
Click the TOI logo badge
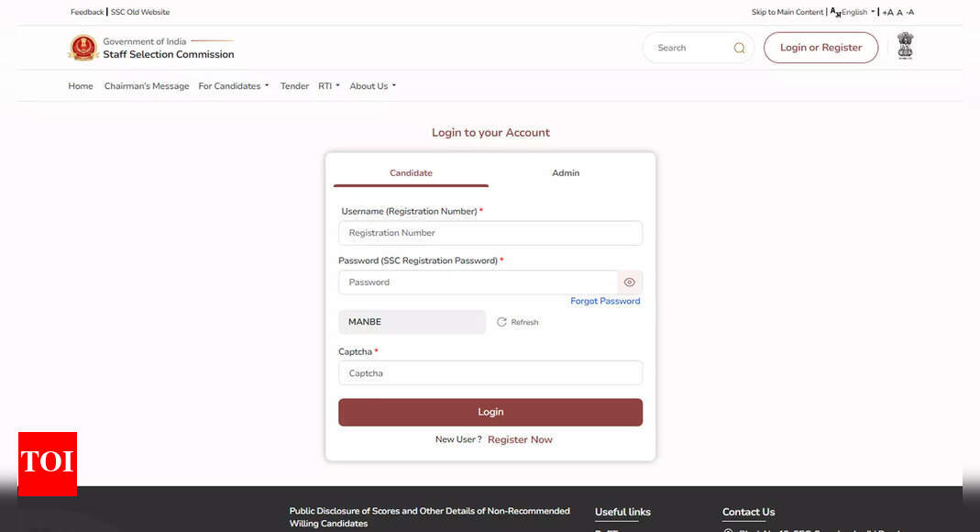[48, 463]
